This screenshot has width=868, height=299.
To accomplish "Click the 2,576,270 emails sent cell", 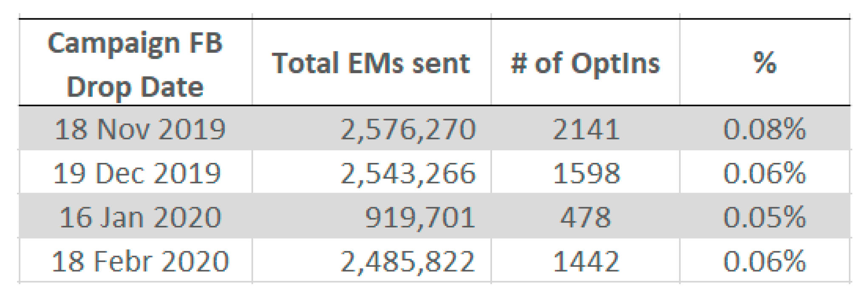I will [408, 129].
